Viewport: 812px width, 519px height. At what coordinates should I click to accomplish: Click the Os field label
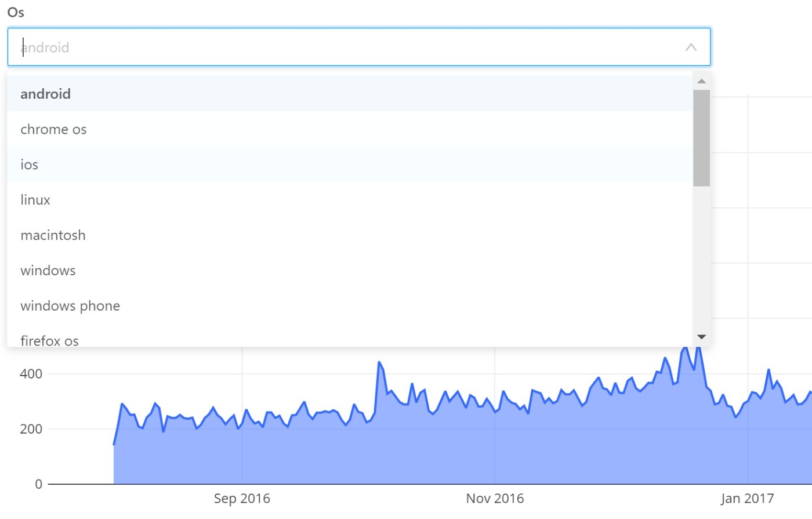(16, 12)
